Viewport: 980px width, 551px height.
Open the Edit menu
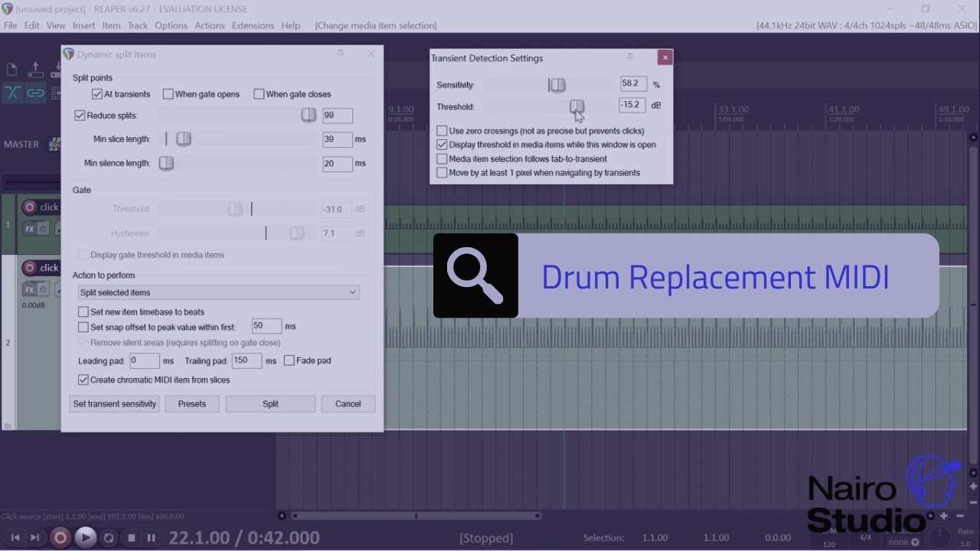pos(31,25)
